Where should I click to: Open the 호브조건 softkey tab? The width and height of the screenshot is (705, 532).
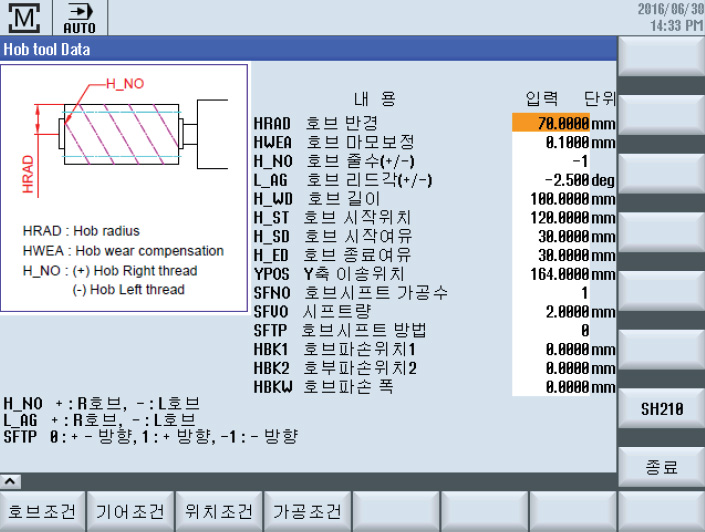(43, 512)
